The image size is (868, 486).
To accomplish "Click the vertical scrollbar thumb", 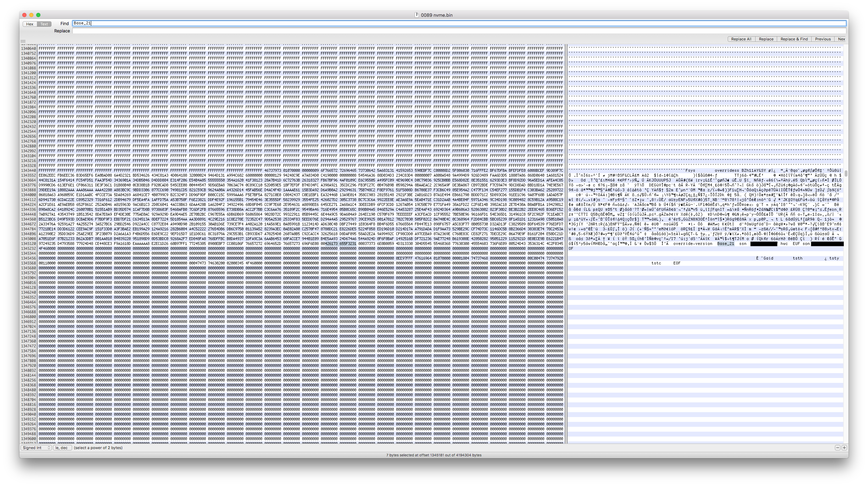I will pos(846,173).
